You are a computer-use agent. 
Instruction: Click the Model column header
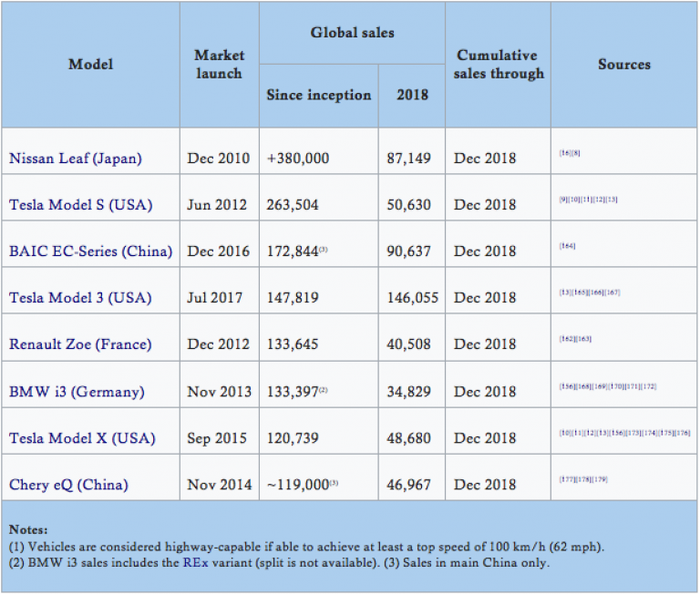[x=91, y=65]
